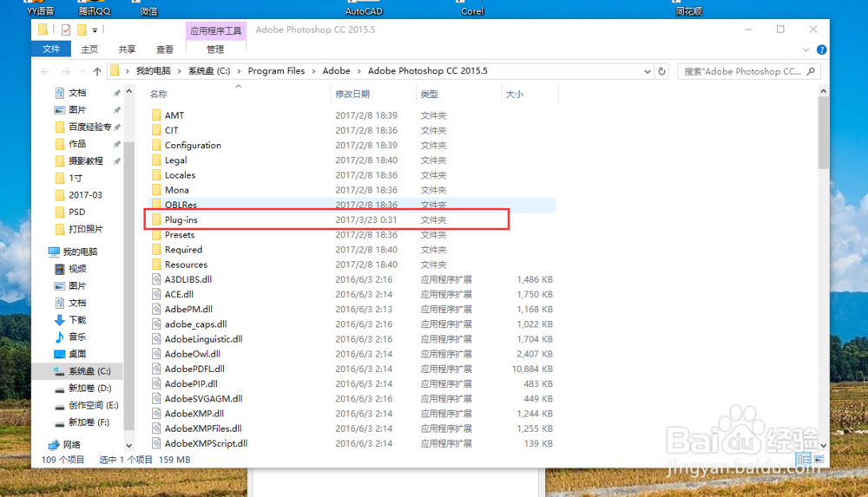This screenshot has width=868, height=497.
Task: Expand the breadcrumb arrow after Adobe
Action: click(x=359, y=71)
